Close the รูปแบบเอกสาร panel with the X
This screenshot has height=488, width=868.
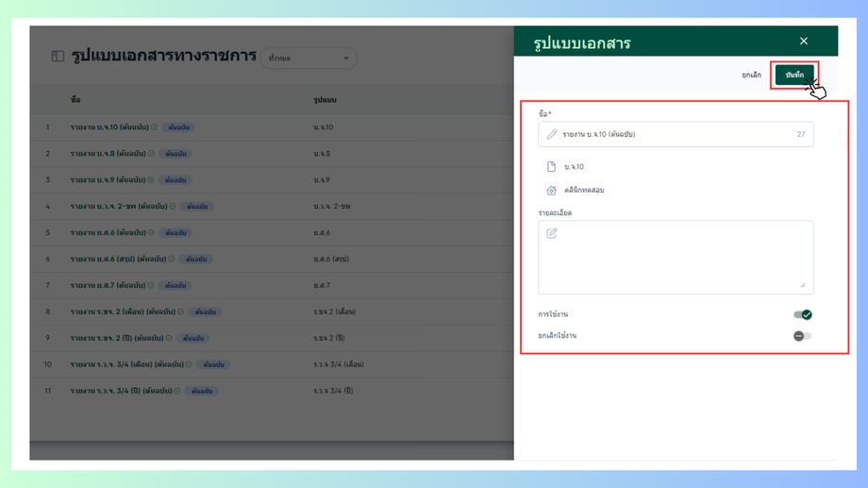pos(804,41)
